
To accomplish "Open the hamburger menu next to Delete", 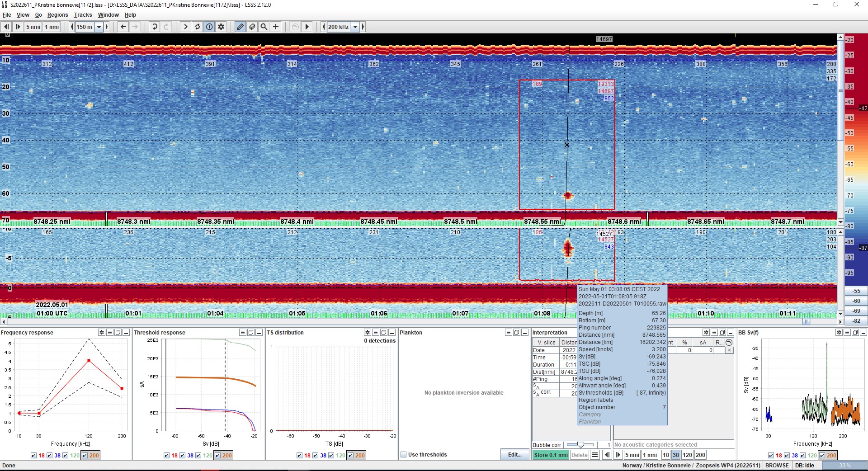I will coord(595,455).
